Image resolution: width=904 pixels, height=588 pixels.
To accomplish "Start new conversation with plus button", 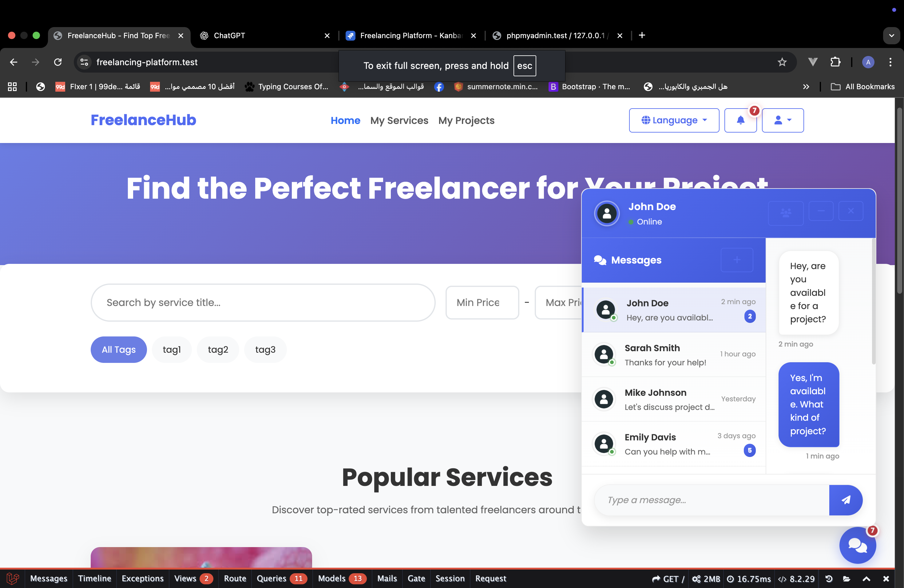I will point(736,260).
